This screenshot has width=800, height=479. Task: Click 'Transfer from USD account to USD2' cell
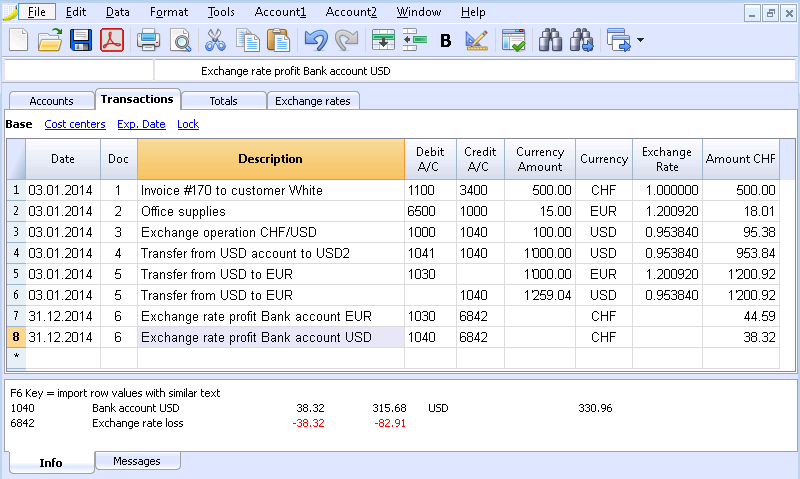pyautogui.click(x=271, y=253)
